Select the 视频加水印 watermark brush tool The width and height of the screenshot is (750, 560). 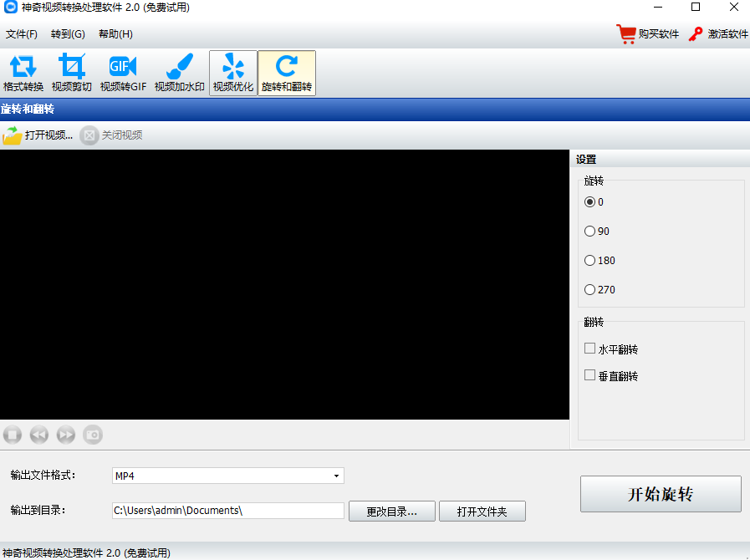coord(180,74)
